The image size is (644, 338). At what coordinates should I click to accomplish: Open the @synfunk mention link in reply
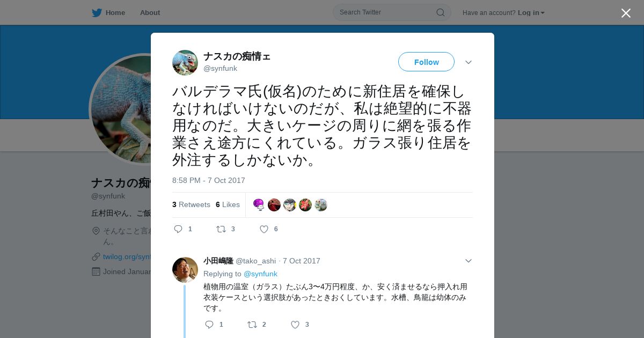(x=261, y=274)
